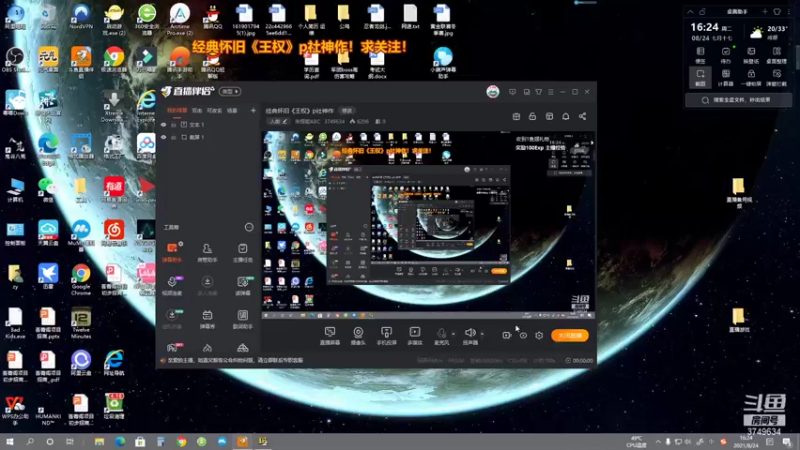800x450 pixels.
Task: Open the 计算器 calculator widget
Action: 726,77
